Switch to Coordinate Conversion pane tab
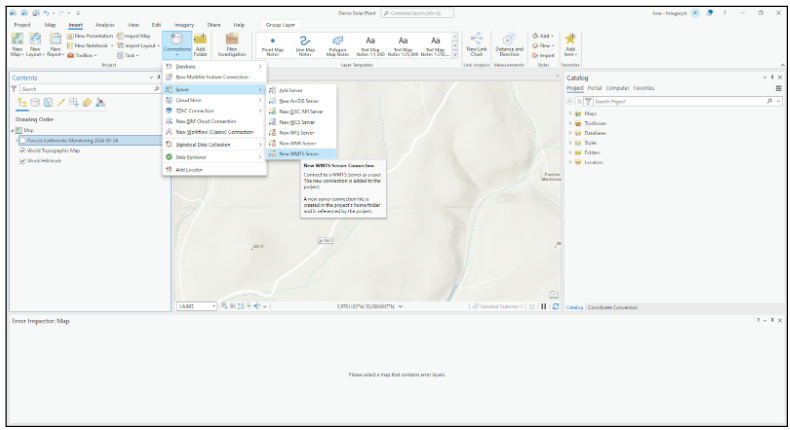 (x=613, y=308)
